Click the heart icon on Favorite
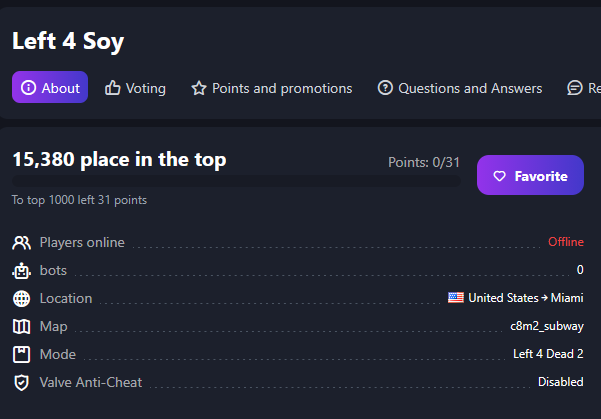This screenshot has width=601, height=419. tap(499, 176)
